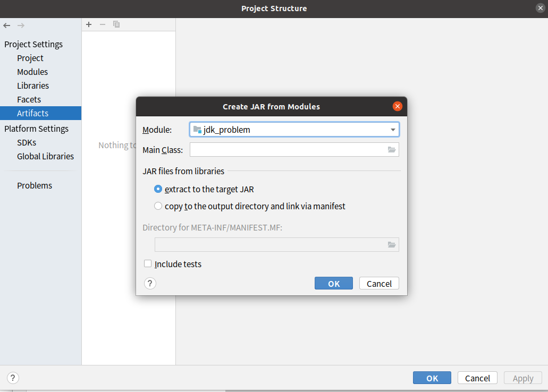
Task: Open SDKs under Platform Settings
Action: click(x=27, y=142)
